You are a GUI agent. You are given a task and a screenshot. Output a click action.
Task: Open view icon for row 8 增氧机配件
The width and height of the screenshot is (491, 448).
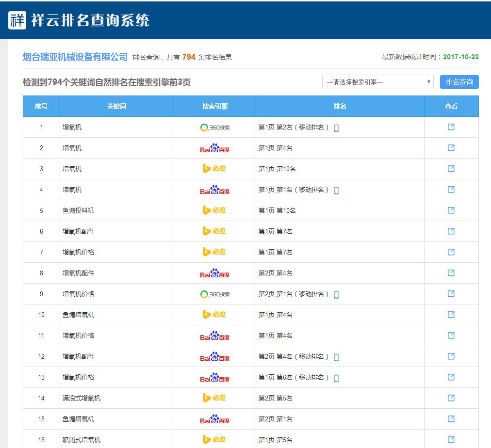coord(451,273)
